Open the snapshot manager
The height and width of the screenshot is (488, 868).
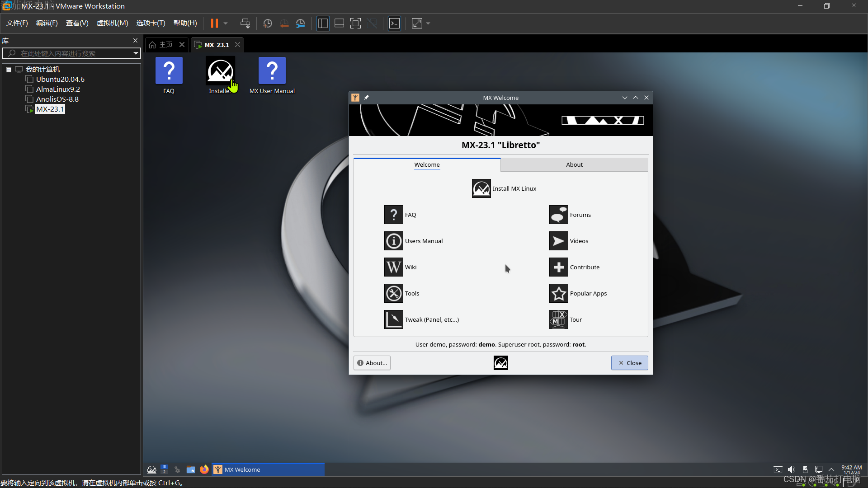tap(300, 23)
